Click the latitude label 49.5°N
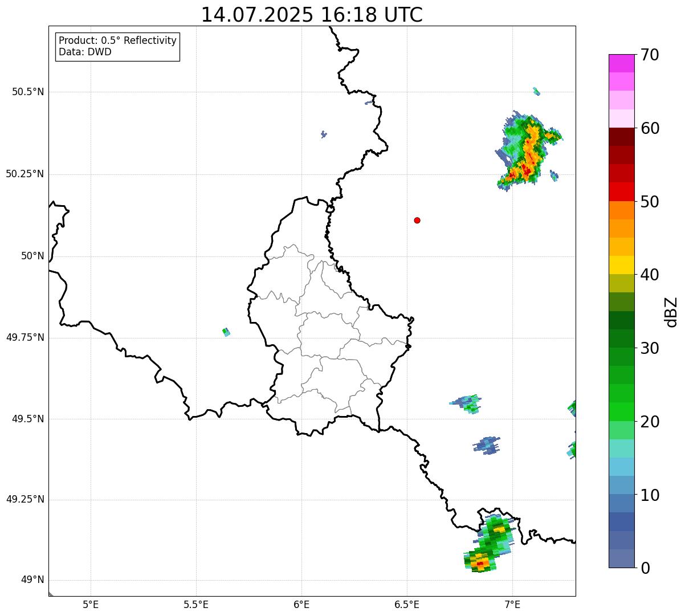Image resolution: width=685 pixels, height=616 pixels. (x=28, y=419)
